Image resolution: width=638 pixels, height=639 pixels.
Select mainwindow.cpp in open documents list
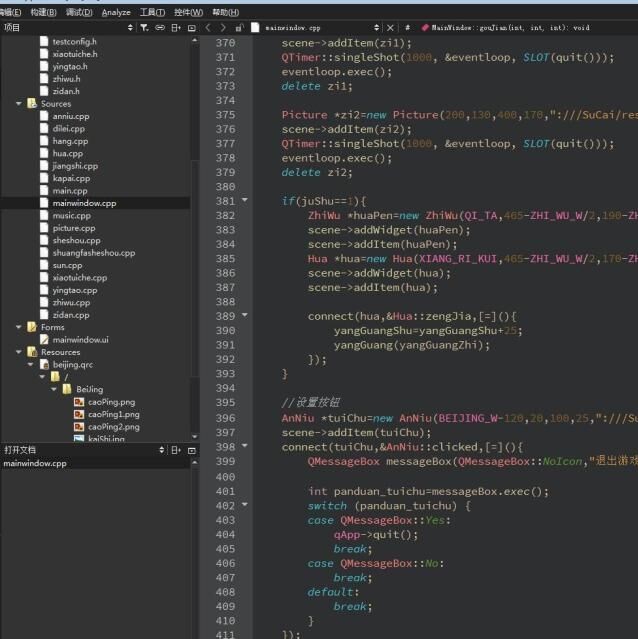point(35,463)
